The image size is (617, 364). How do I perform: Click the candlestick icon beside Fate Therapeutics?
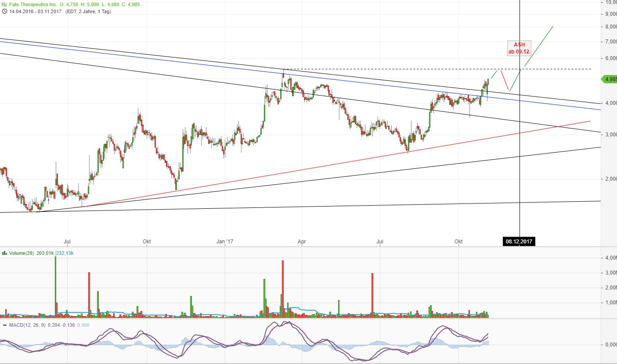click(4, 4)
